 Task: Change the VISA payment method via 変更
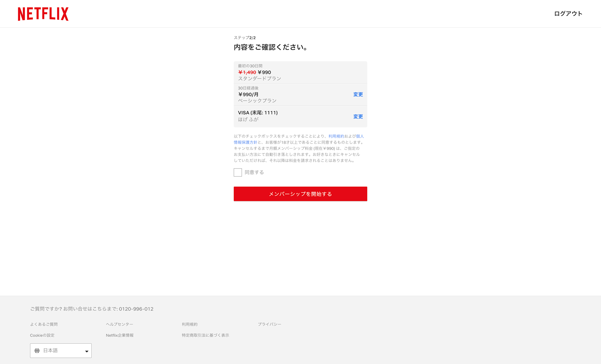tap(358, 116)
